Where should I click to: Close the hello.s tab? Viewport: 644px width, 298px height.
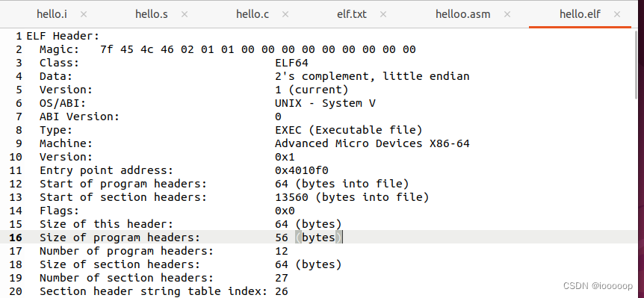185,14
